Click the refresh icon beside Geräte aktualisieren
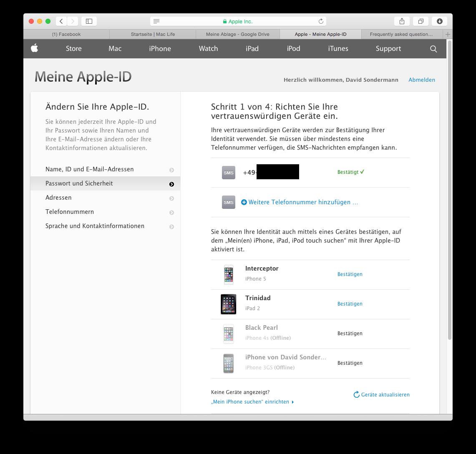Screen dimensions: 476x454 [x=356, y=394]
